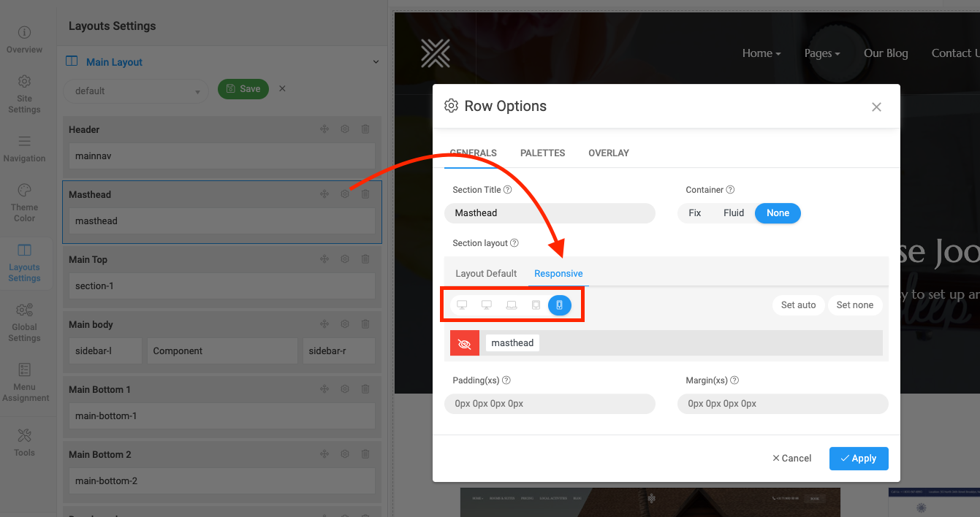The image size is (980, 517).
Task: Switch to the Palettes tab
Action: tap(542, 153)
